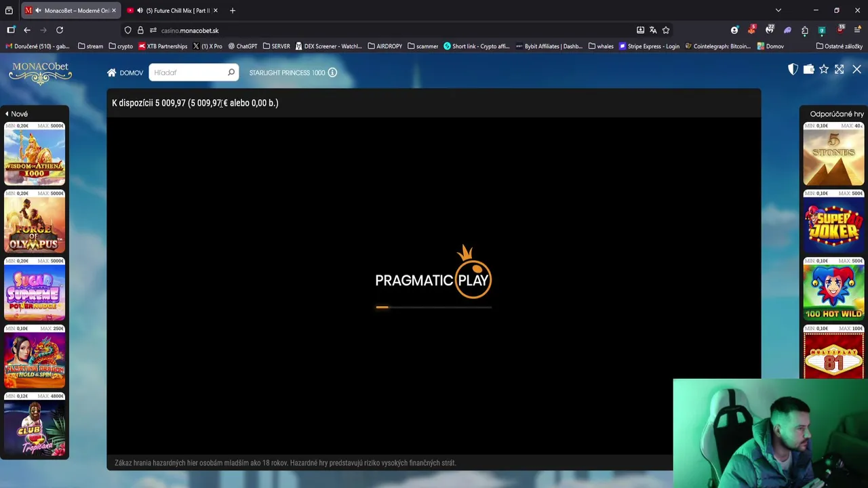
Task: Click site security padlock icon
Action: (x=140, y=30)
